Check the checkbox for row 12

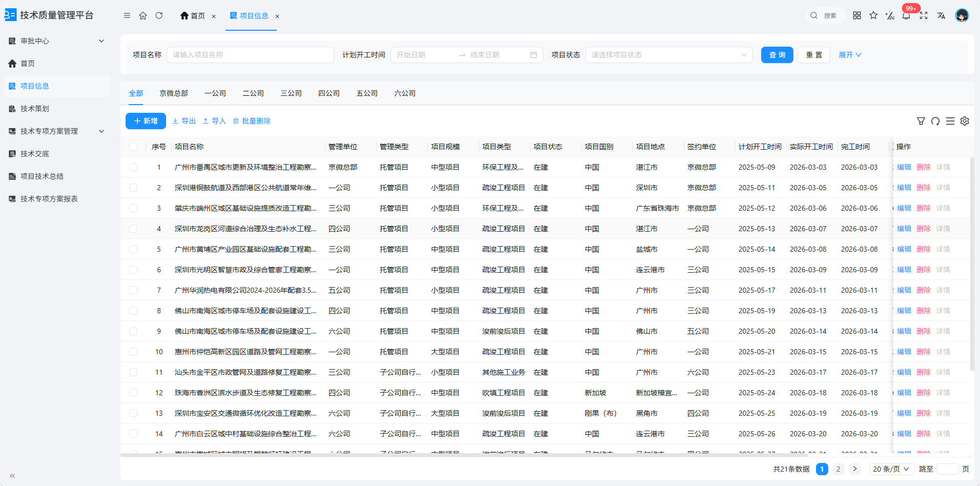[x=133, y=393]
